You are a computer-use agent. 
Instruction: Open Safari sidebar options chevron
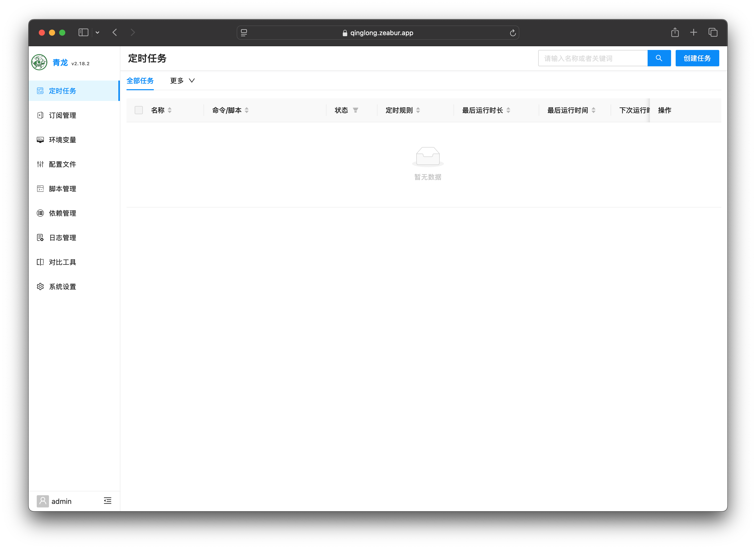pyautogui.click(x=97, y=32)
